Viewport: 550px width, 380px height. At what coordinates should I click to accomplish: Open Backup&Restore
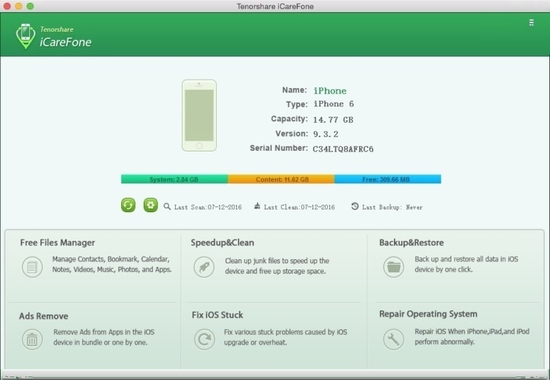[x=411, y=243]
